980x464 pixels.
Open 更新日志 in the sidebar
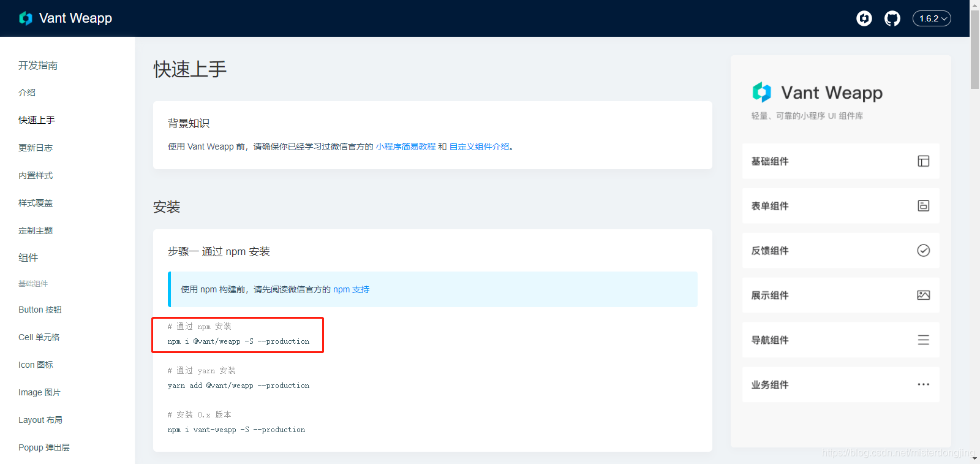(x=36, y=148)
